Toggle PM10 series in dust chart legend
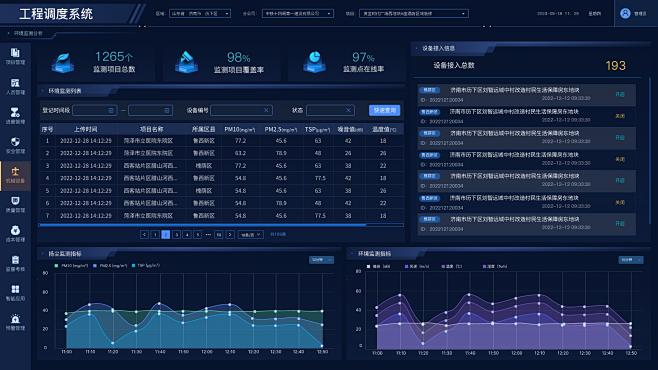The image size is (658, 370). coord(71,266)
